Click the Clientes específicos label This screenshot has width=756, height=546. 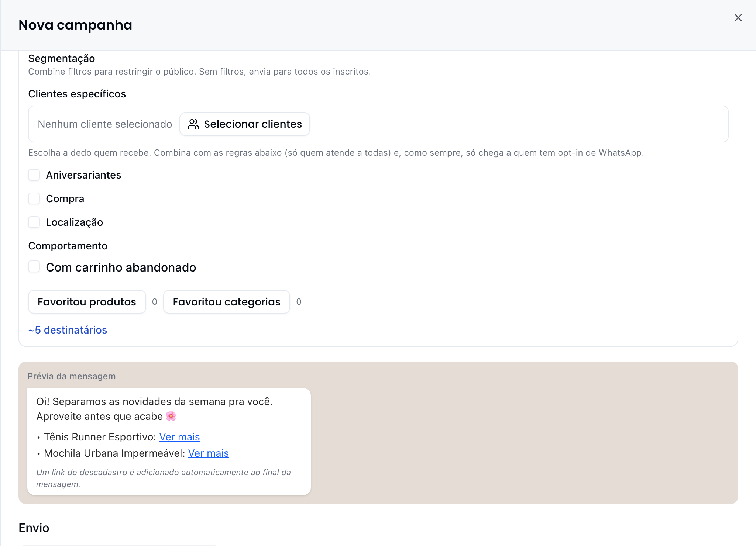click(x=77, y=94)
